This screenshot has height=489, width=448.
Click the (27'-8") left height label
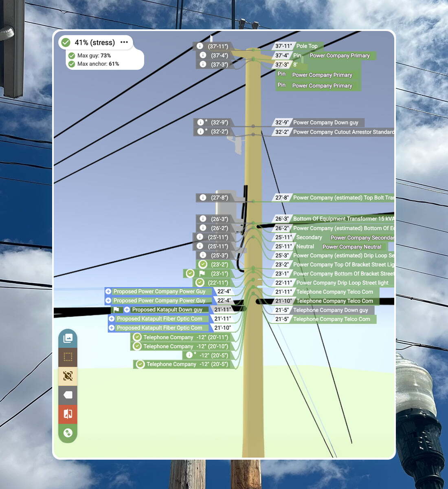pos(220,198)
